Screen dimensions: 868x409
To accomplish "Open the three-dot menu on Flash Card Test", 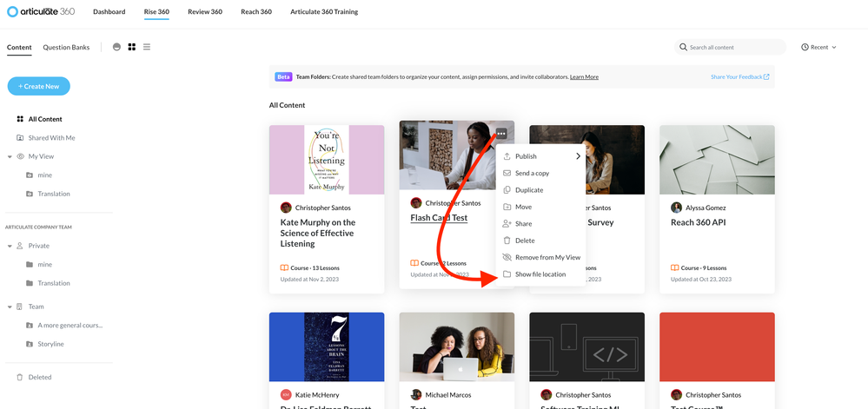I will (501, 134).
